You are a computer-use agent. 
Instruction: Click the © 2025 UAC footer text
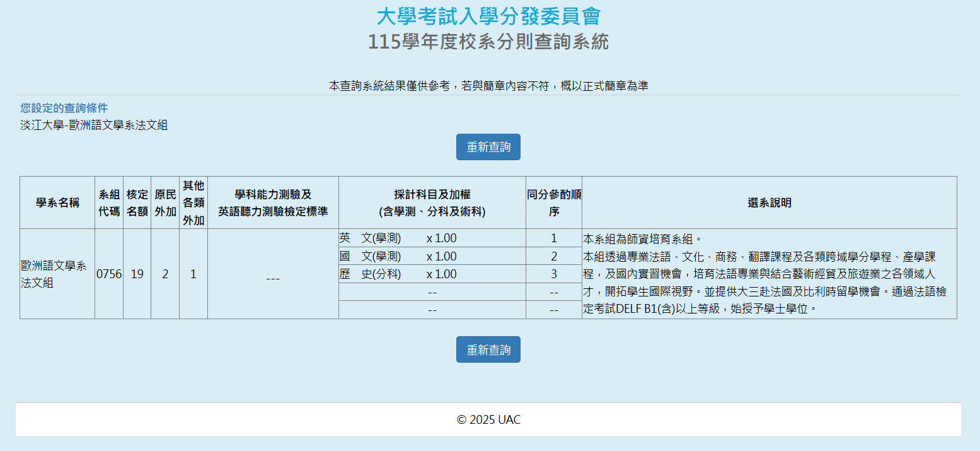488,419
